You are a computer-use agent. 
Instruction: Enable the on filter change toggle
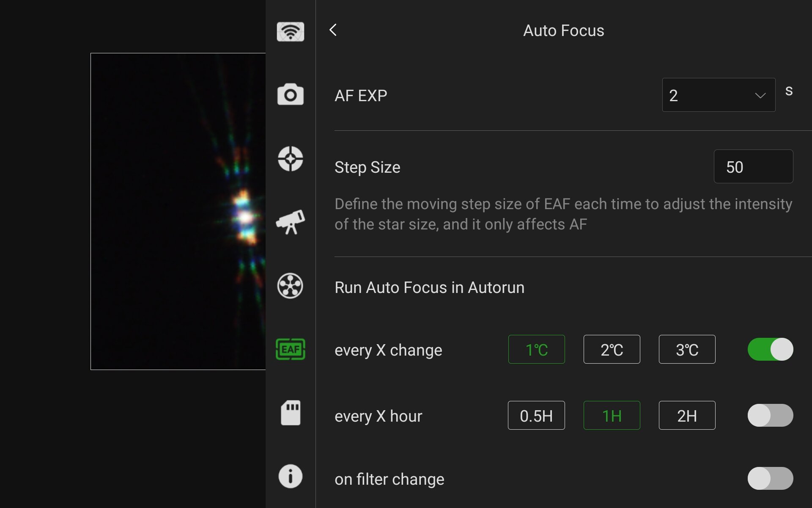[770, 478]
